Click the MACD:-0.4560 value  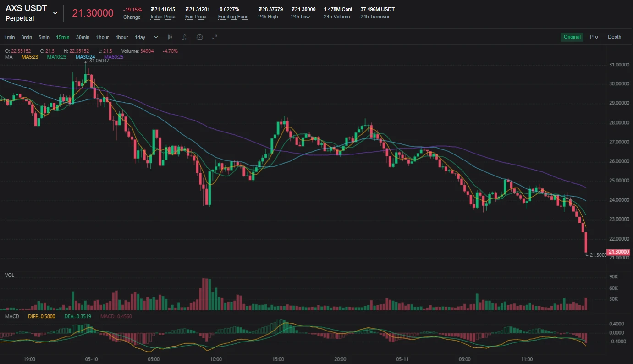[x=116, y=316]
